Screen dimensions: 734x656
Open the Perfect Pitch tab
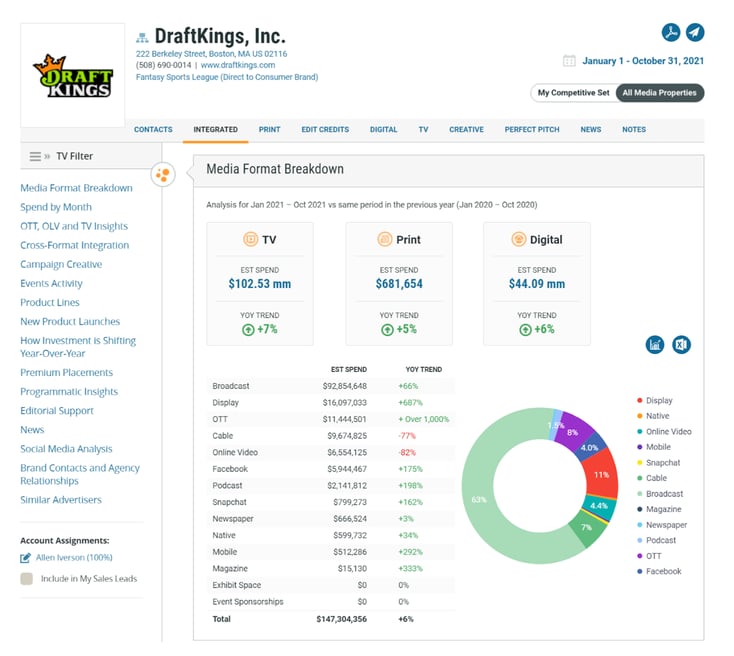point(533,130)
